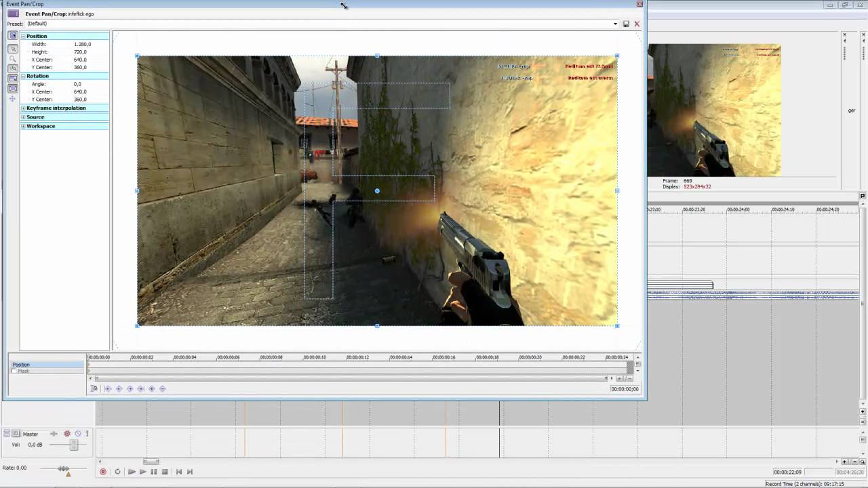Click the Play button in transport bar
The height and width of the screenshot is (488, 868).
pos(142,472)
